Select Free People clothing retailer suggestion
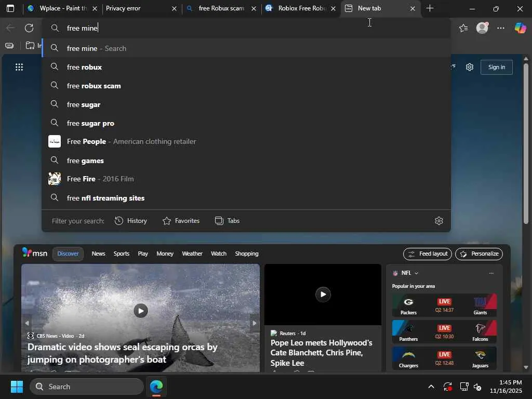Image resolution: width=532 pixels, height=399 pixels. pos(246,141)
